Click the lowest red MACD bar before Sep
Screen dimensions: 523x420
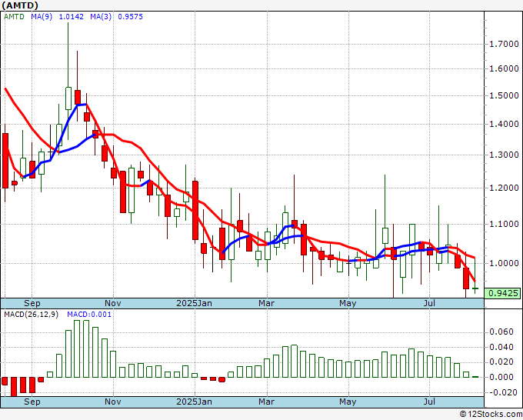point(14,387)
